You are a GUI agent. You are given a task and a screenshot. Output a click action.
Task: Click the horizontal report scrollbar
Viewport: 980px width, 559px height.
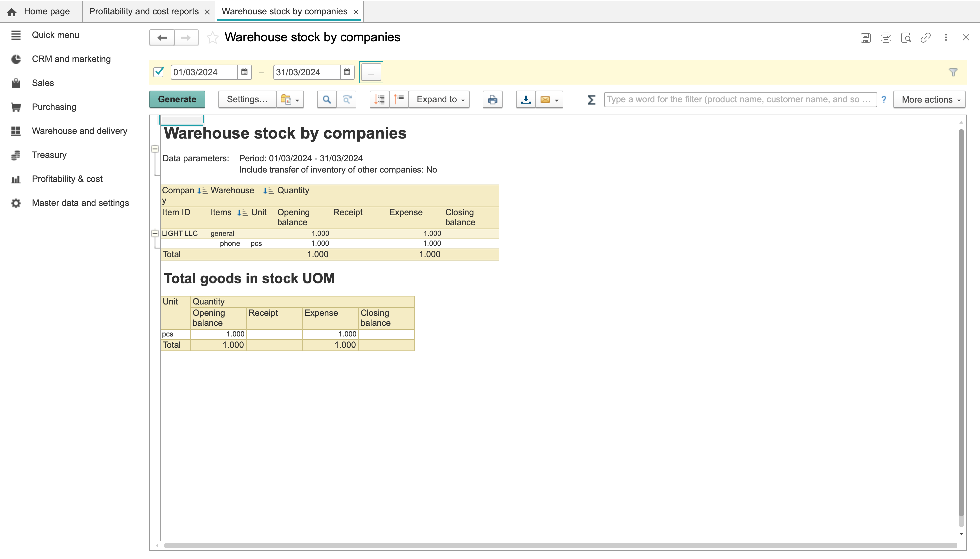pyautogui.click(x=560, y=546)
